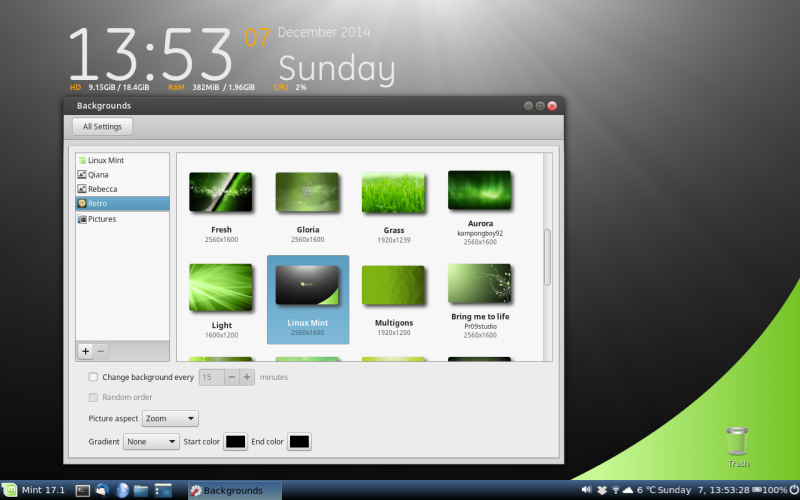
Task: Enable Change background every checkbox
Action: tap(93, 377)
